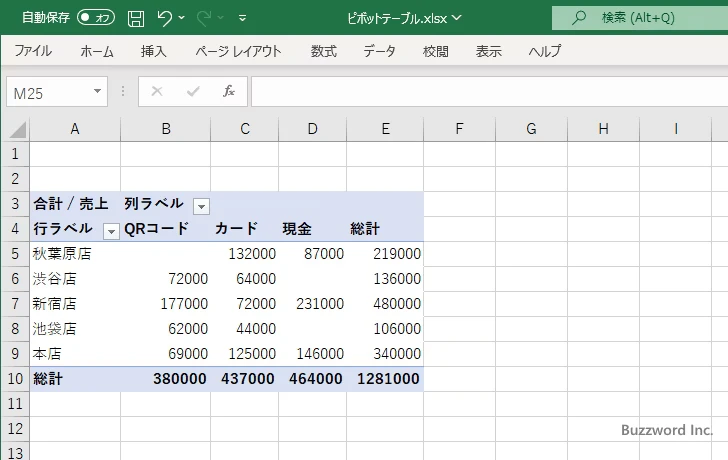Click cell with value 177000
Image resolution: width=728 pixels, height=460 pixels.
point(165,304)
